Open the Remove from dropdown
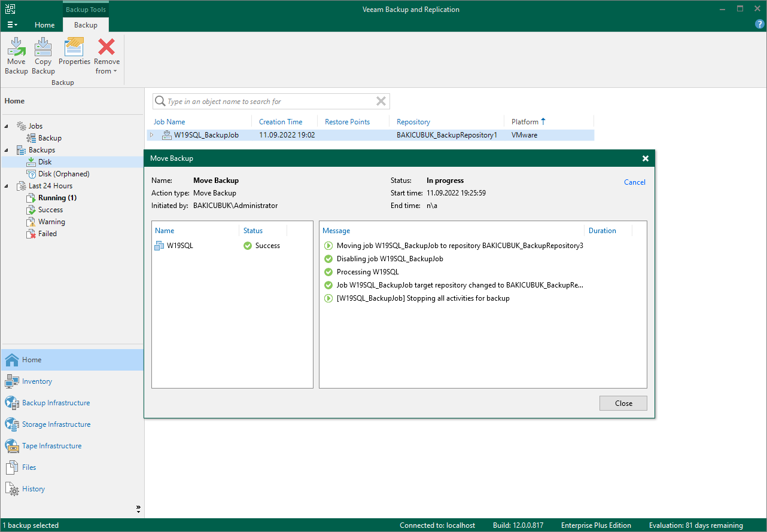Image resolution: width=767 pixels, height=532 pixels. [x=106, y=56]
